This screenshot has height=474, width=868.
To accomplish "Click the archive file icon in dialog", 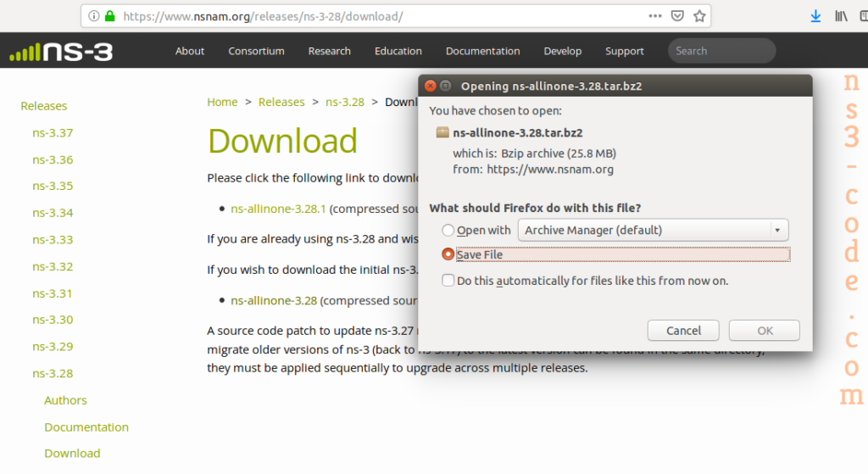I will pos(442,132).
